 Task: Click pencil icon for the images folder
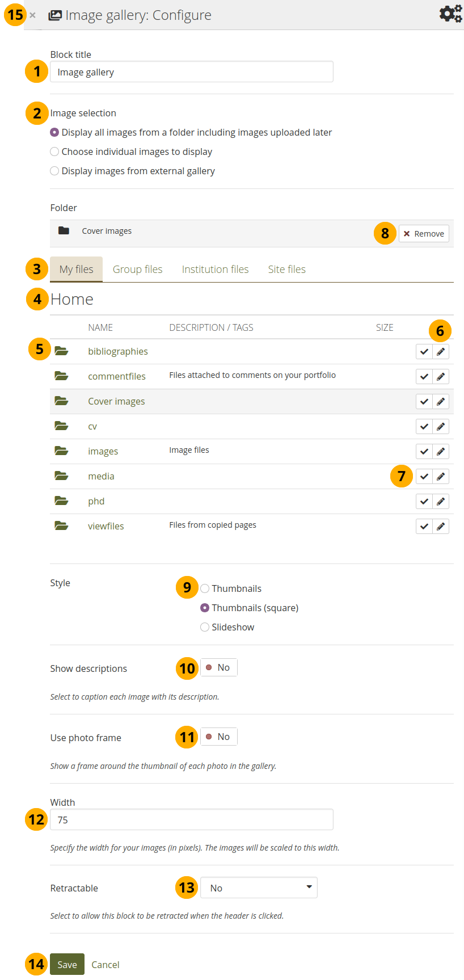tap(441, 452)
